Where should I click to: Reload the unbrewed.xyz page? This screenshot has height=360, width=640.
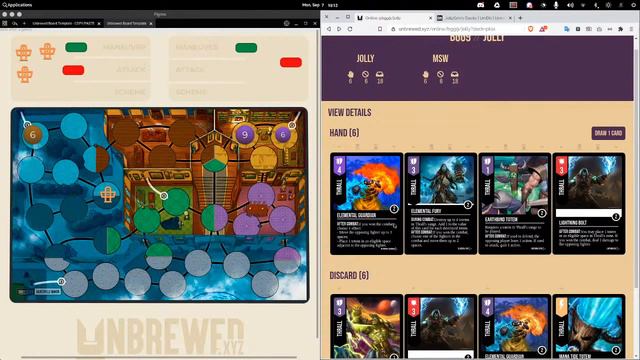click(350, 29)
